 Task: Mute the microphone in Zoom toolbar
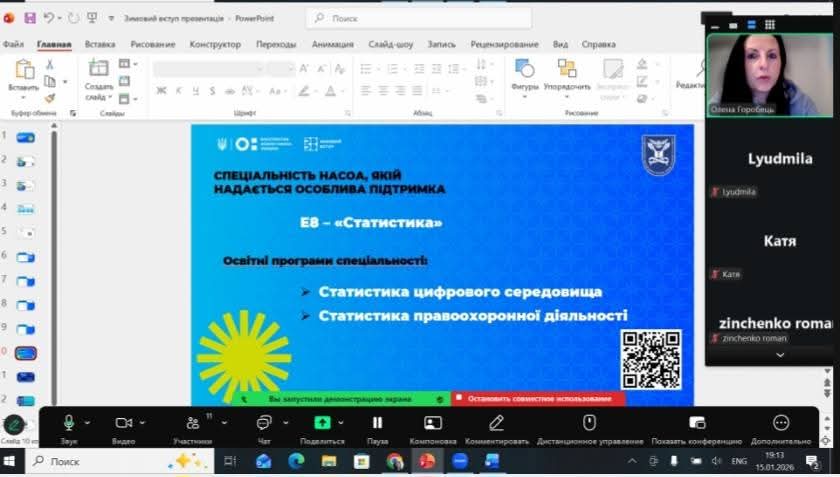(69, 423)
